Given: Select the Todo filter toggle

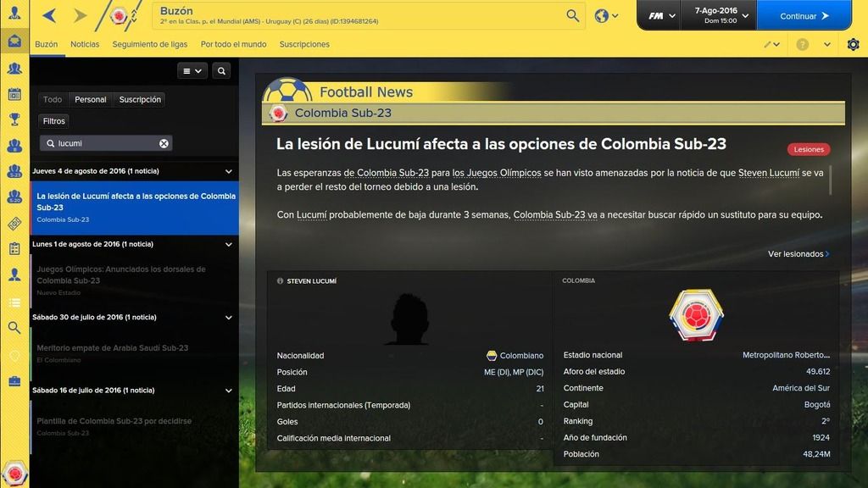Looking at the screenshot, I should (53, 100).
